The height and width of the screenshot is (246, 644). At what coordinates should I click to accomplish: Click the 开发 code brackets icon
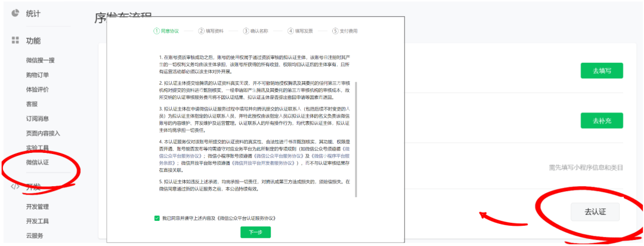pos(15,186)
